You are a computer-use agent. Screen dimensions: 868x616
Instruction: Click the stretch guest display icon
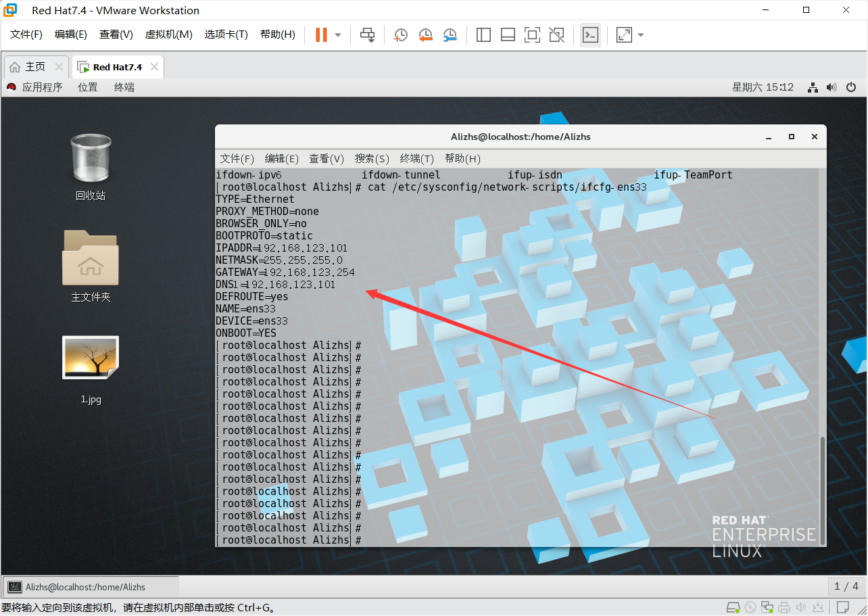[x=624, y=34]
